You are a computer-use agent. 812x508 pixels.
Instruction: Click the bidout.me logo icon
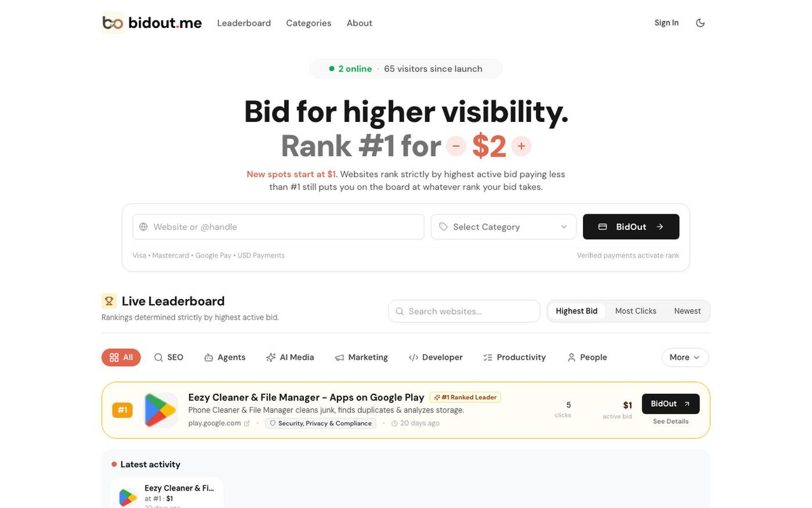113,23
